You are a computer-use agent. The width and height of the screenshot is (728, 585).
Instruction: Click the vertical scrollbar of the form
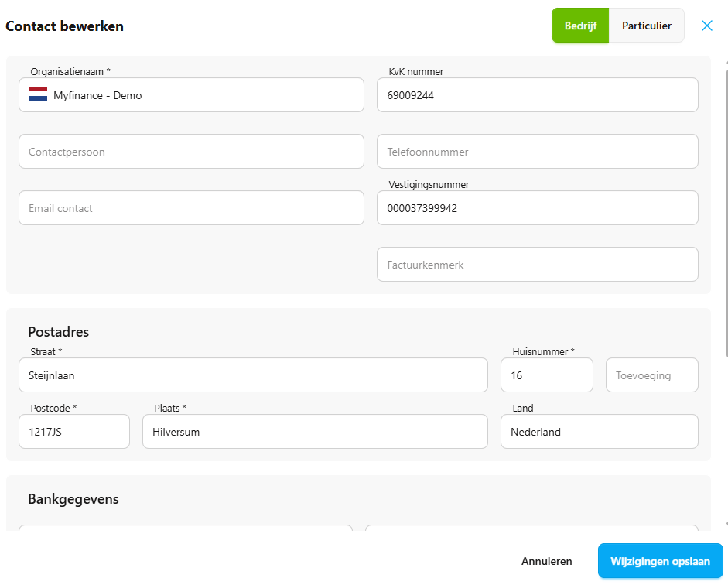click(726, 214)
